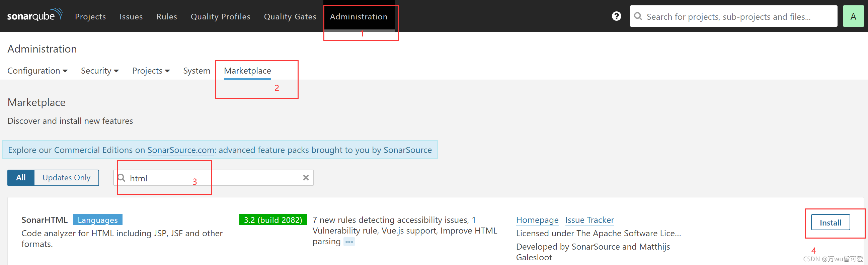Expand the release notes ellipsis button
868x265 pixels.
point(349,242)
